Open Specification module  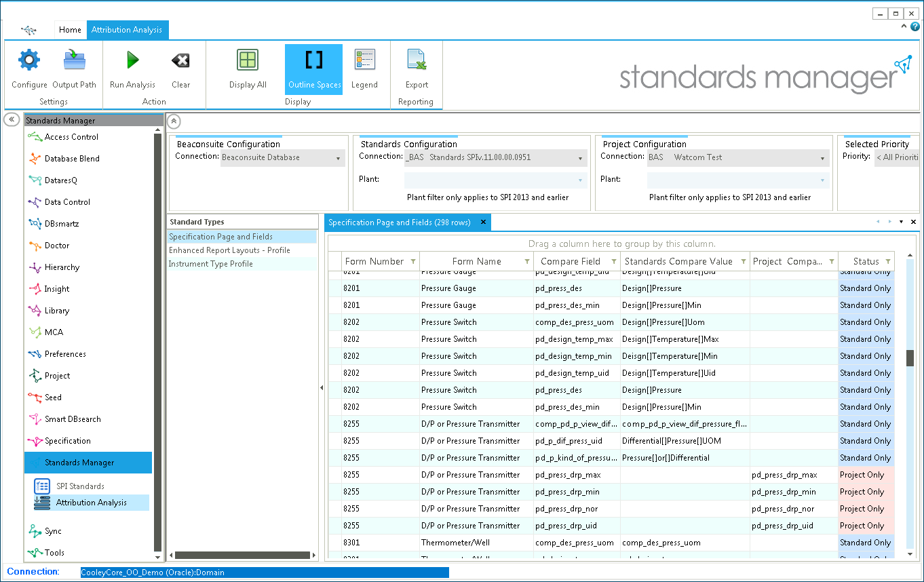pyautogui.click(x=67, y=441)
